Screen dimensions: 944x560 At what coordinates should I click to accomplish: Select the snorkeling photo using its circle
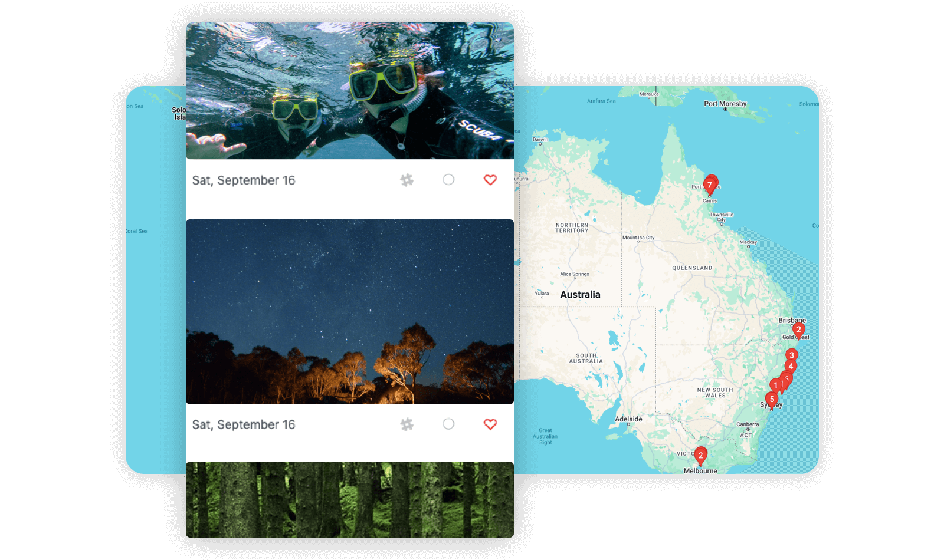448,179
